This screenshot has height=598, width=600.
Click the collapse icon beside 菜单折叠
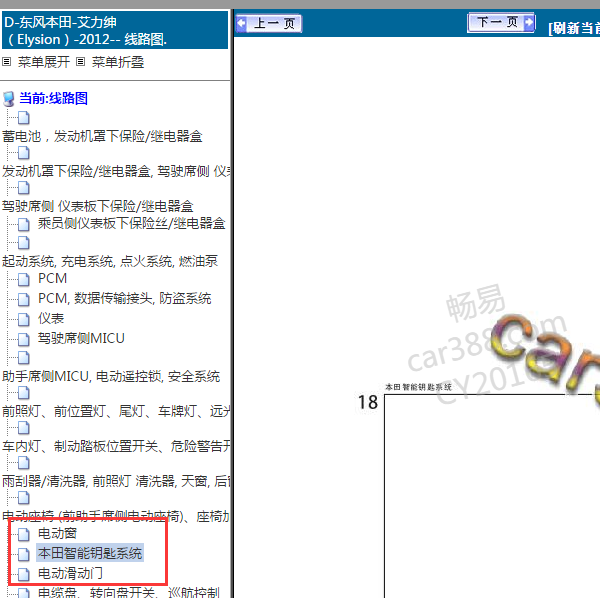click(x=80, y=61)
